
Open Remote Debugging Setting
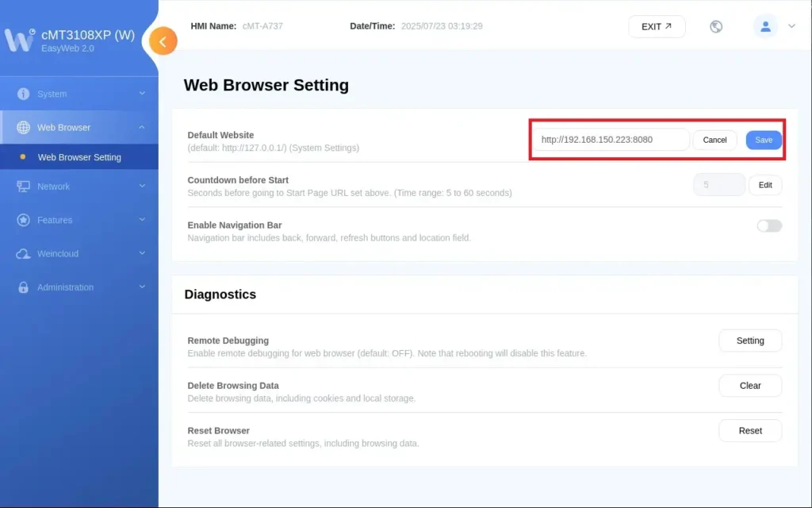(750, 341)
